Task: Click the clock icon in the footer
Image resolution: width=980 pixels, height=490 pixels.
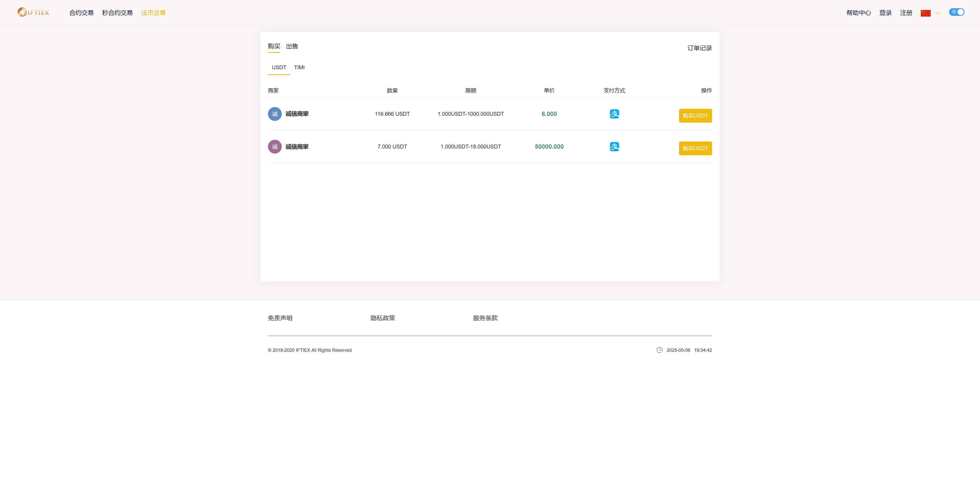Action: tap(659, 350)
